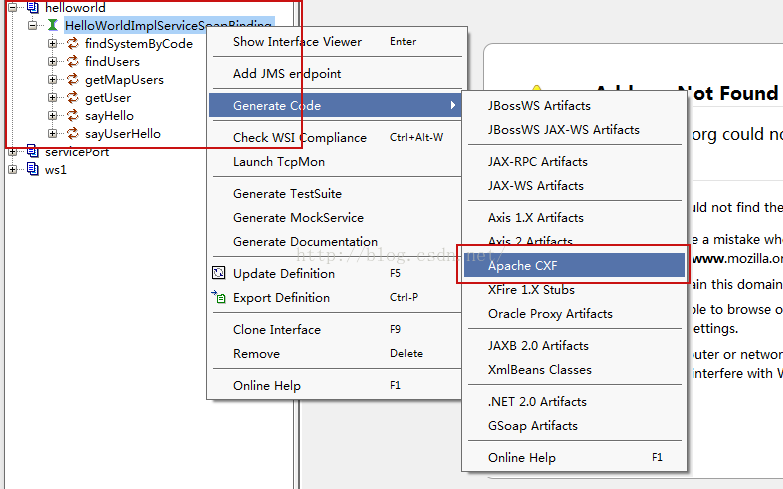This screenshot has height=489, width=783.
Task: Choose JAXB 2.0 Artifacts
Action: (x=574, y=345)
